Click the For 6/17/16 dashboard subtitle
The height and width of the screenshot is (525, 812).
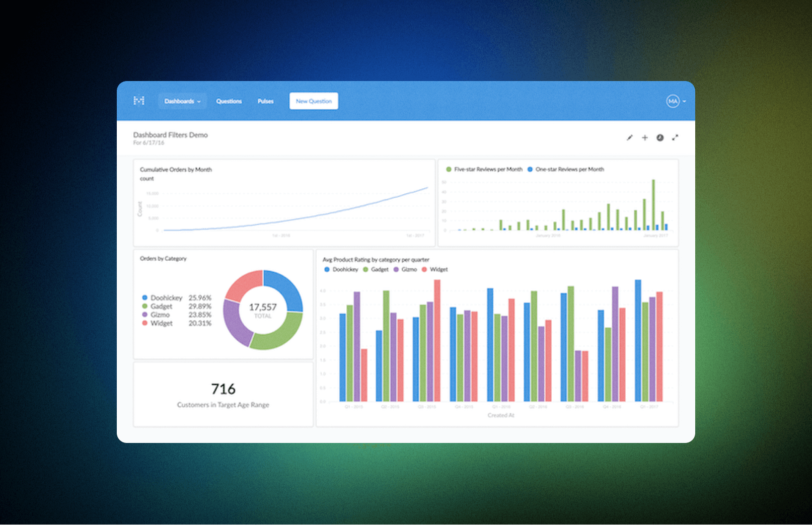click(x=149, y=143)
